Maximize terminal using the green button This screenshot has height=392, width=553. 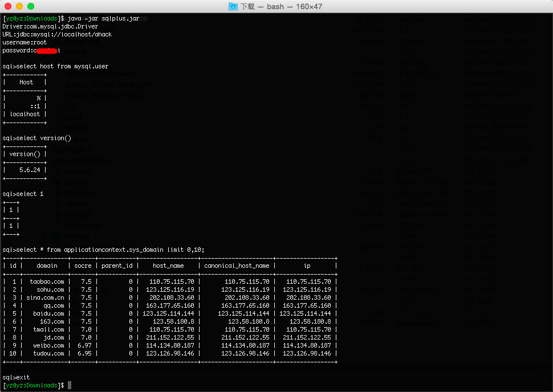(x=31, y=6)
